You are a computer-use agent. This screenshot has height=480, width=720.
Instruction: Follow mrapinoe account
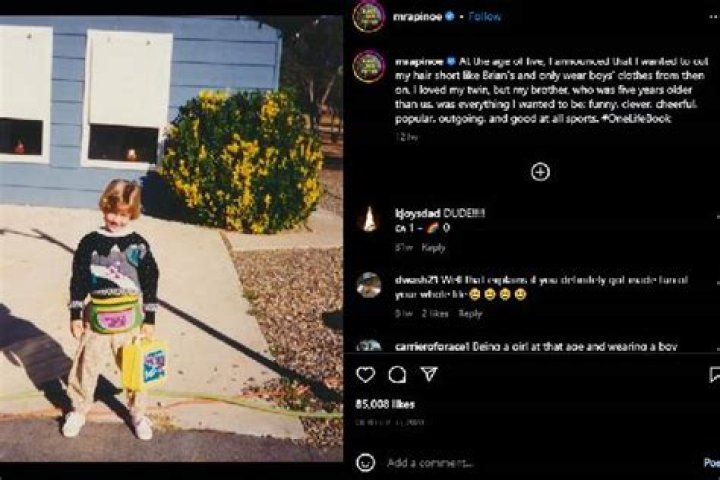tap(485, 17)
